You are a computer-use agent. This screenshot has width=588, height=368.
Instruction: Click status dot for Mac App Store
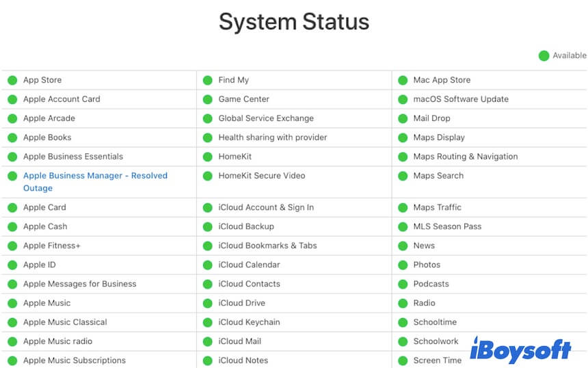pos(403,80)
